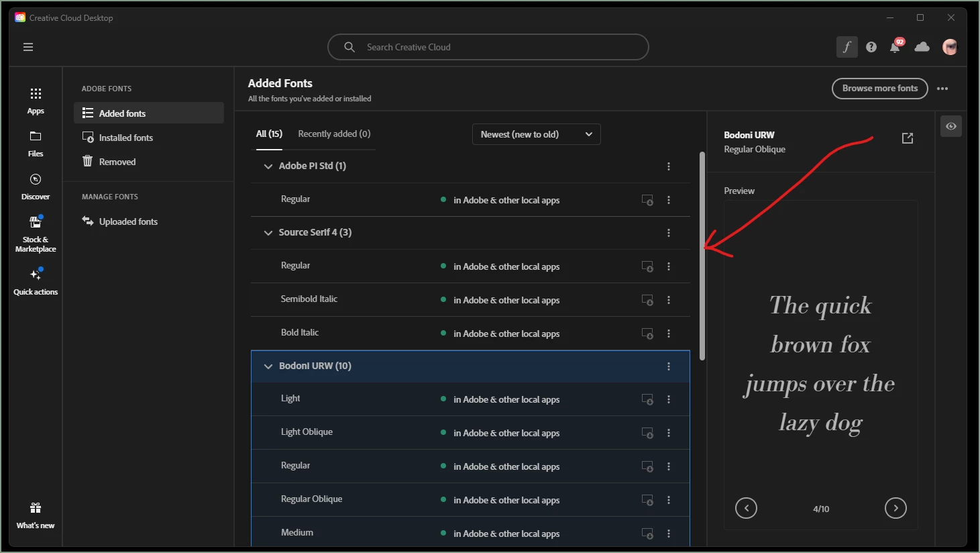Toggle the preview panel eye icon
The height and width of the screenshot is (553, 980).
pos(951,126)
